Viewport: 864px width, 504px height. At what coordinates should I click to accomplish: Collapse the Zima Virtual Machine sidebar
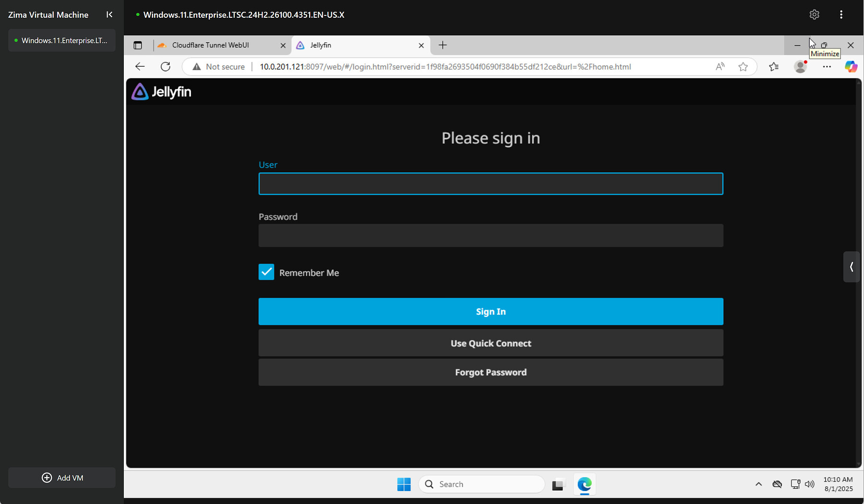click(109, 14)
